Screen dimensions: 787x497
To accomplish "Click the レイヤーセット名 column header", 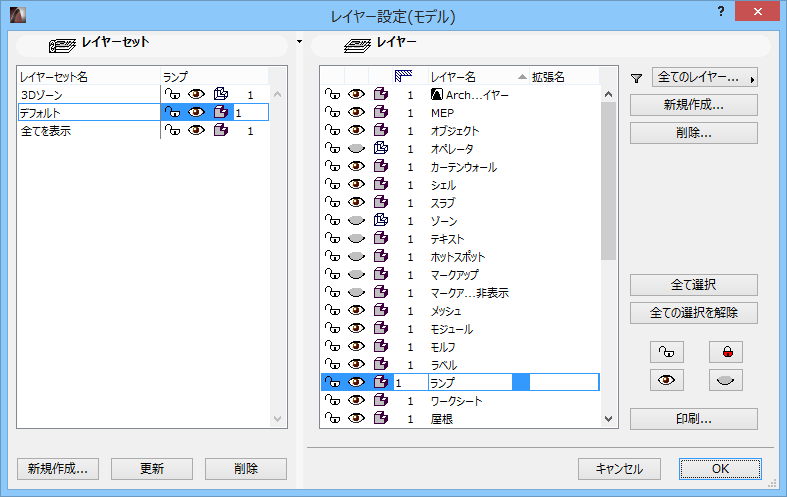I will (x=89, y=76).
